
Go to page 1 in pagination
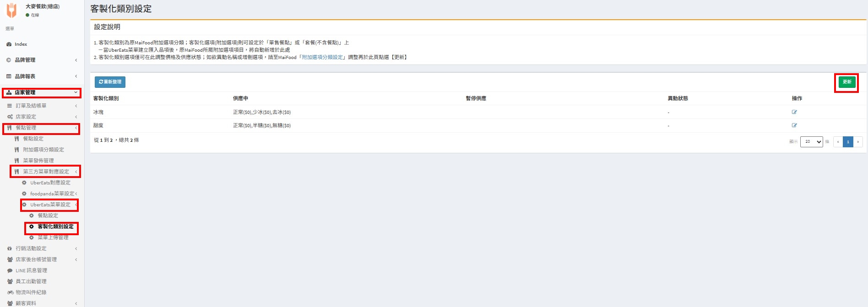(848, 142)
